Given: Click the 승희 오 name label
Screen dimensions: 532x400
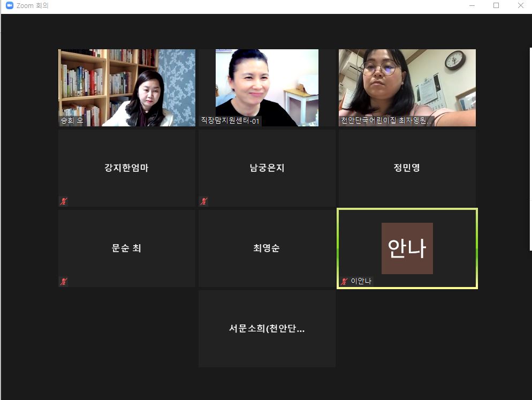Looking at the screenshot, I should (72, 121).
